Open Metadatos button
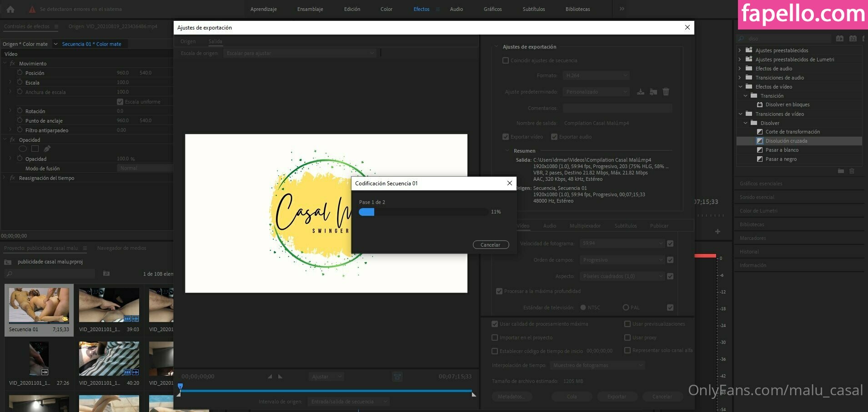Screen dimensions: 868x412 point(511,397)
